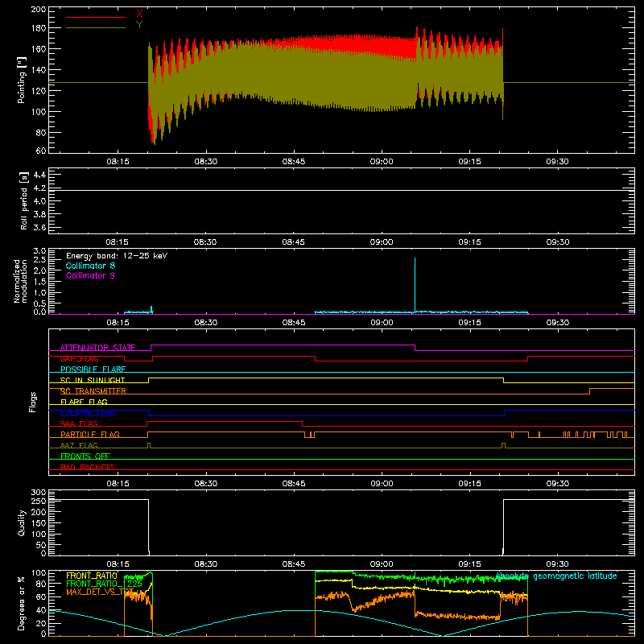Image resolution: width=644 pixels, height=644 pixels.
Task: Click the Collimator 8 legend entry
Action: [x=90, y=266]
